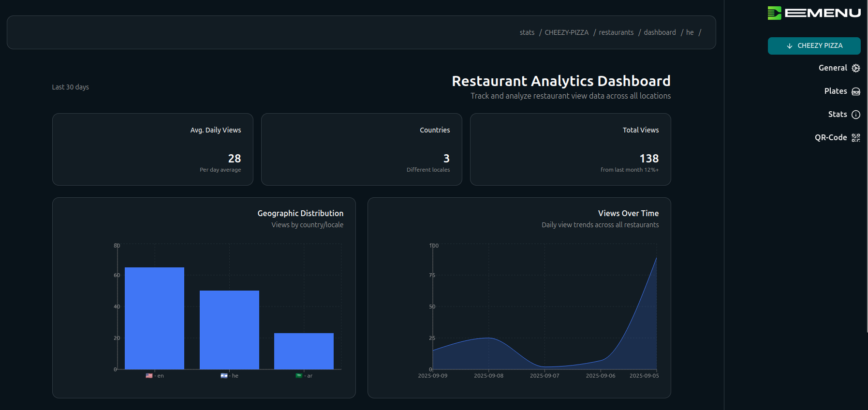Open the Plates menu item
This screenshot has height=410, width=868.
coord(835,91)
